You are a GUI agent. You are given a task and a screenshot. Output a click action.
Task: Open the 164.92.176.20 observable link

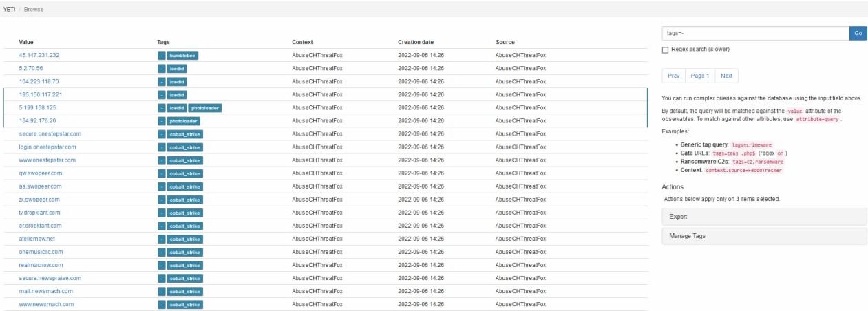pos(37,121)
